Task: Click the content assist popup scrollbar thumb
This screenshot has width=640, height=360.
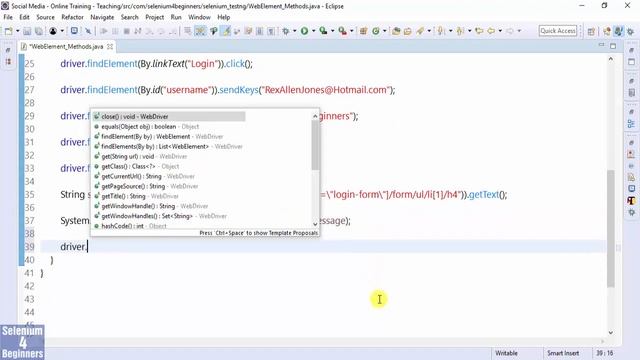Action: (315, 145)
